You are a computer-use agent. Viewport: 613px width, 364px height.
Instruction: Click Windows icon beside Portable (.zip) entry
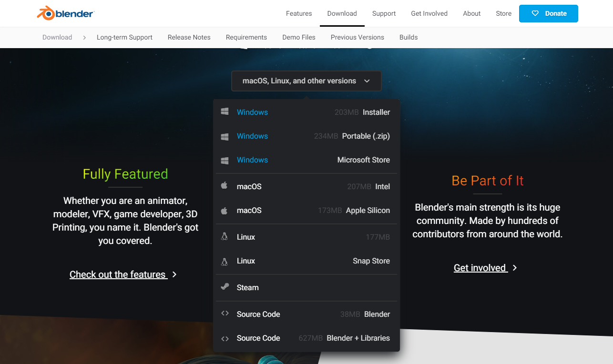pos(225,136)
